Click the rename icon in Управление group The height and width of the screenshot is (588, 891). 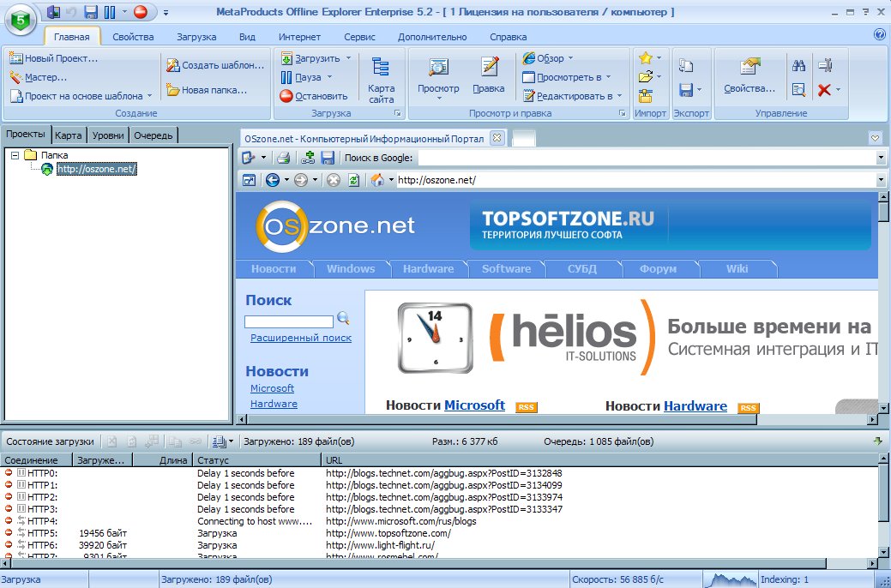825,65
